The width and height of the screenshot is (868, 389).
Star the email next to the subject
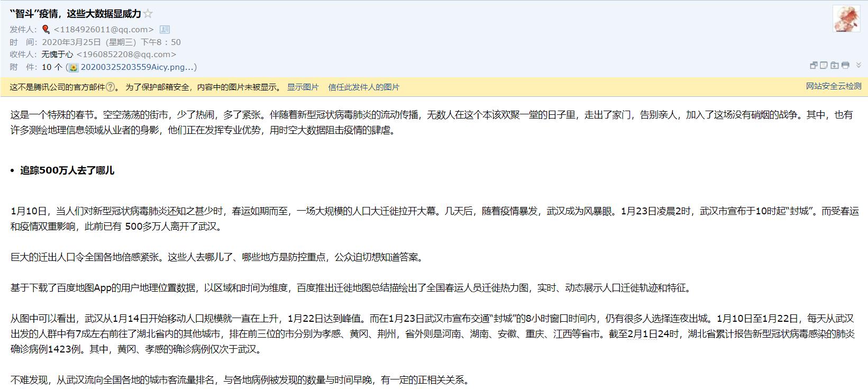pos(148,14)
